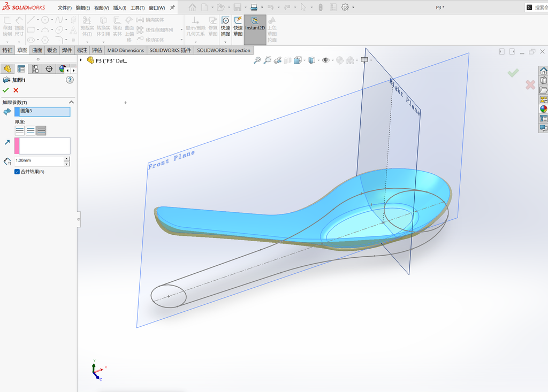
Task: Accept the thicken feature with green checkmark
Action: 5,90
